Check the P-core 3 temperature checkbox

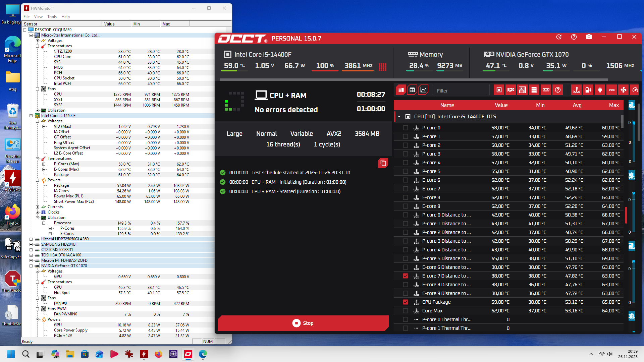point(406,154)
